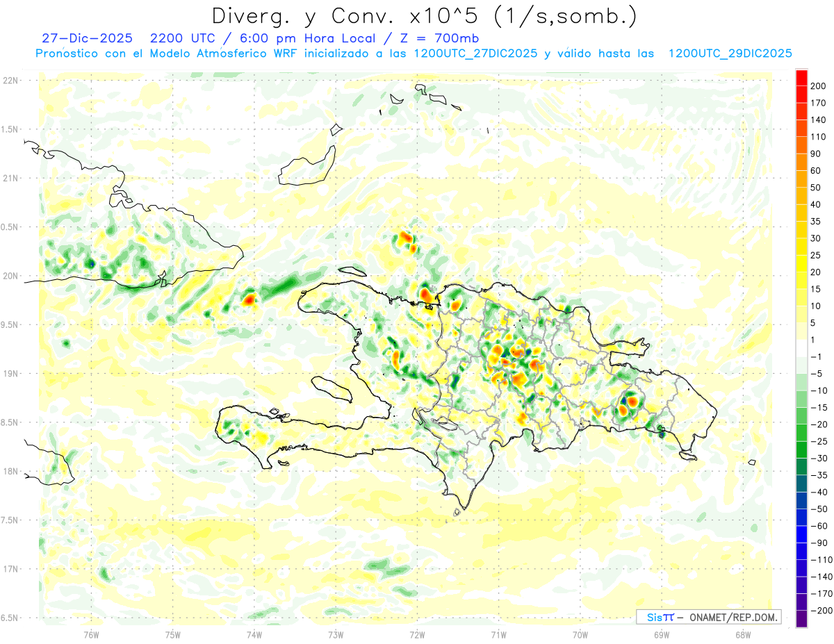Click the '70W' longitude label

(x=580, y=635)
